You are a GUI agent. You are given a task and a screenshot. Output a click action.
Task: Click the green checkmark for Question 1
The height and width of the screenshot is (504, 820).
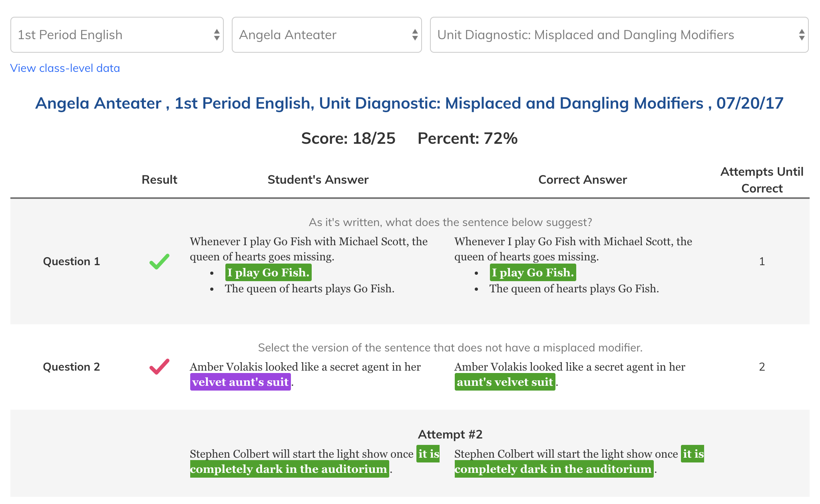[159, 262]
